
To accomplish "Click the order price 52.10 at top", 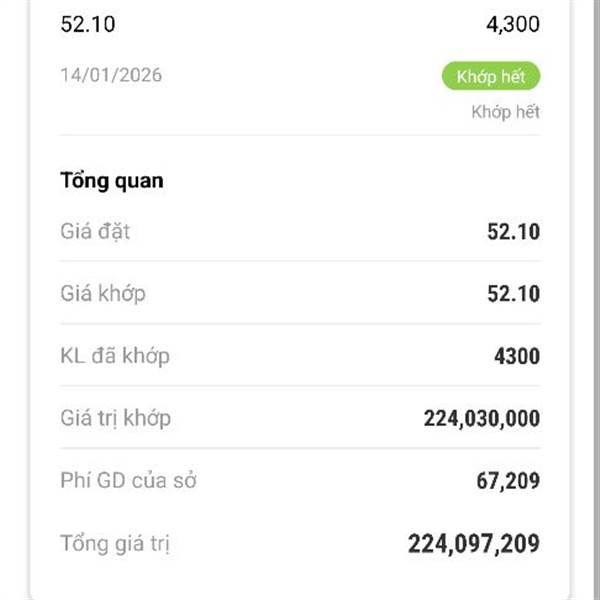I will pyautogui.click(x=87, y=24).
